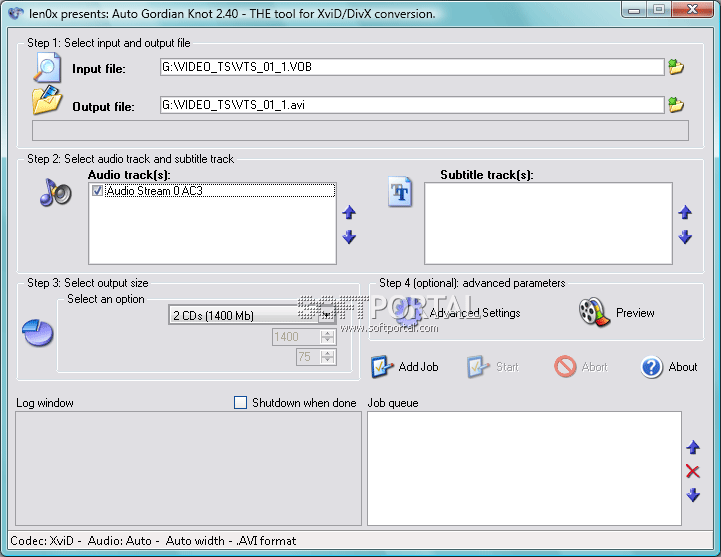The image size is (721, 557).
Task: Add Job to the queue
Action: point(405,367)
